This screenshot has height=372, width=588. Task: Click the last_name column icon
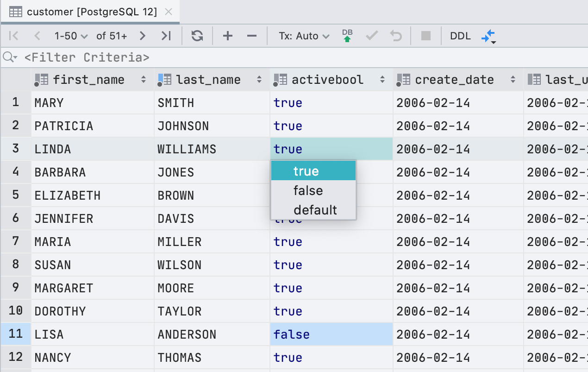click(164, 80)
